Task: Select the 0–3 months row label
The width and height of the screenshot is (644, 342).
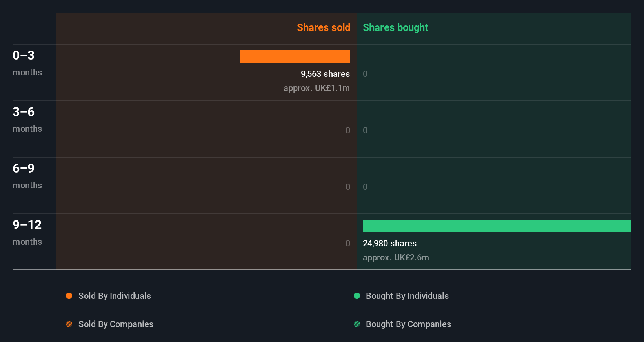Action: [x=27, y=63]
